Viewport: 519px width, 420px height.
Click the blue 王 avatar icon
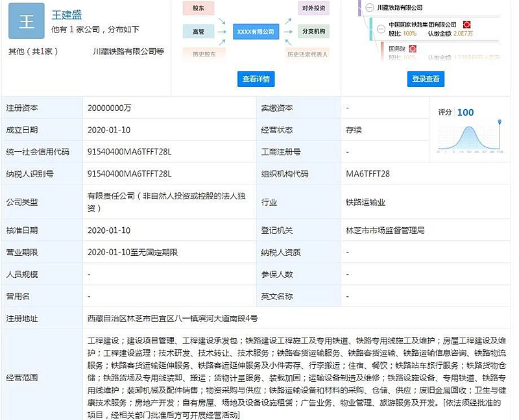(x=27, y=21)
